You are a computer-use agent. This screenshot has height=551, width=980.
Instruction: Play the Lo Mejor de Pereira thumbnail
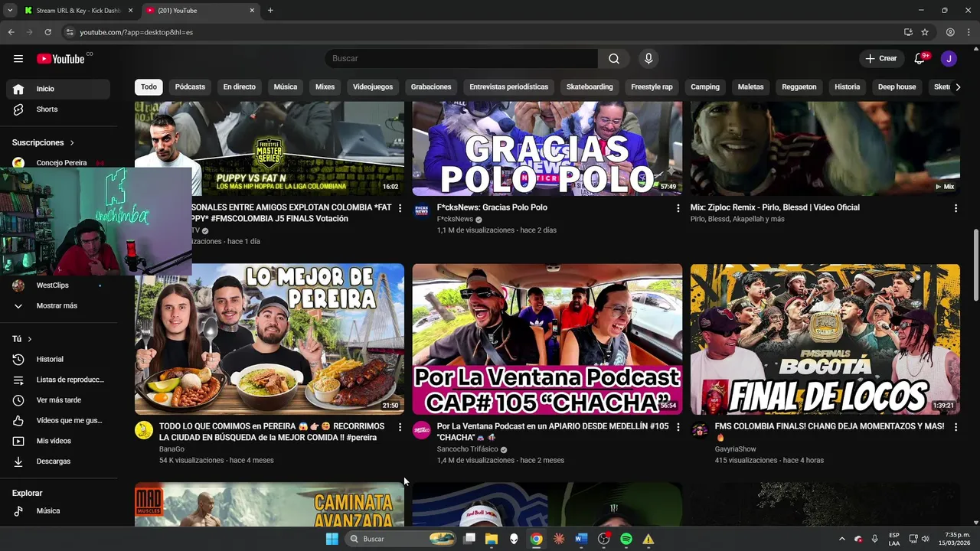(269, 339)
